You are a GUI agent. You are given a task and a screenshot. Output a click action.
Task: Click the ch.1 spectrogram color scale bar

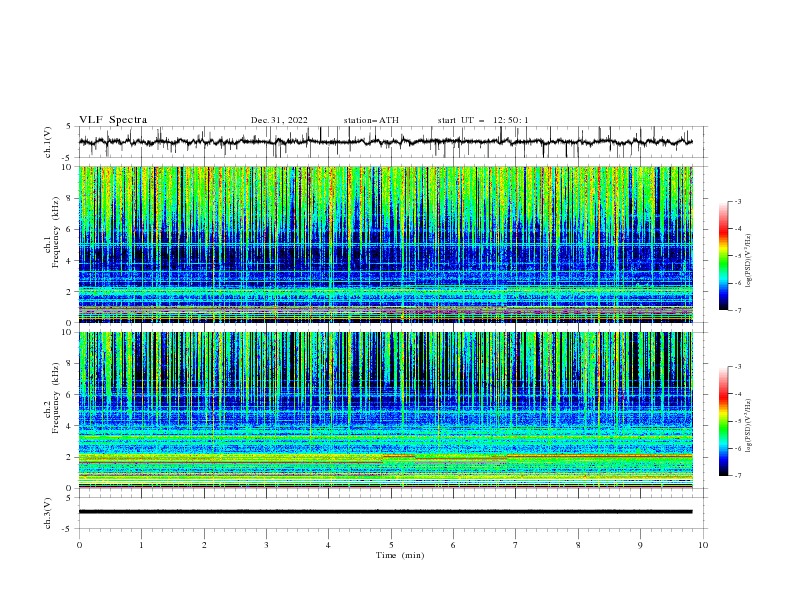(723, 255)
